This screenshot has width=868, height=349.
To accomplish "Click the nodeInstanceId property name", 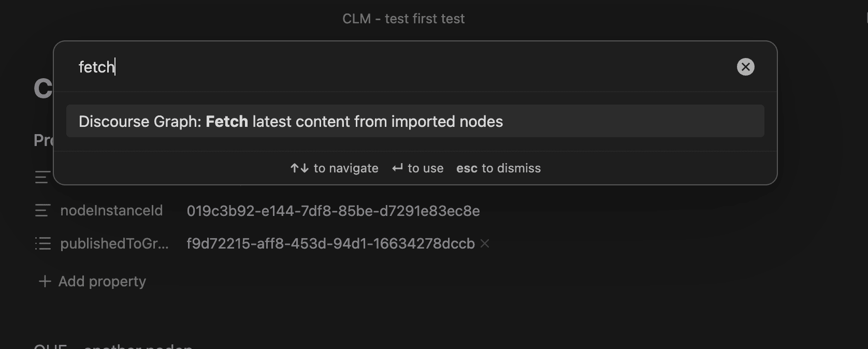I will 112,211.
